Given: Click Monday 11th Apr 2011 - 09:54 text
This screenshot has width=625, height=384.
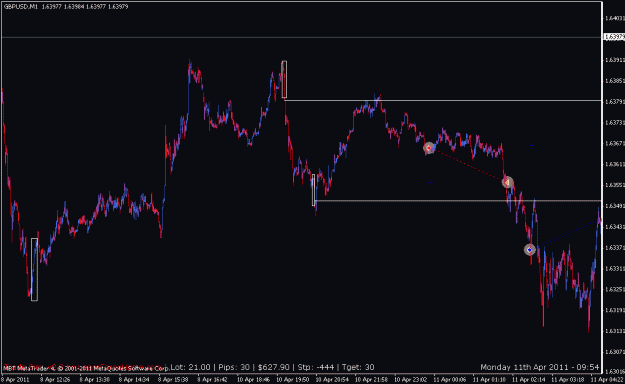Looking at the screenshot, I should coord(540,367).
